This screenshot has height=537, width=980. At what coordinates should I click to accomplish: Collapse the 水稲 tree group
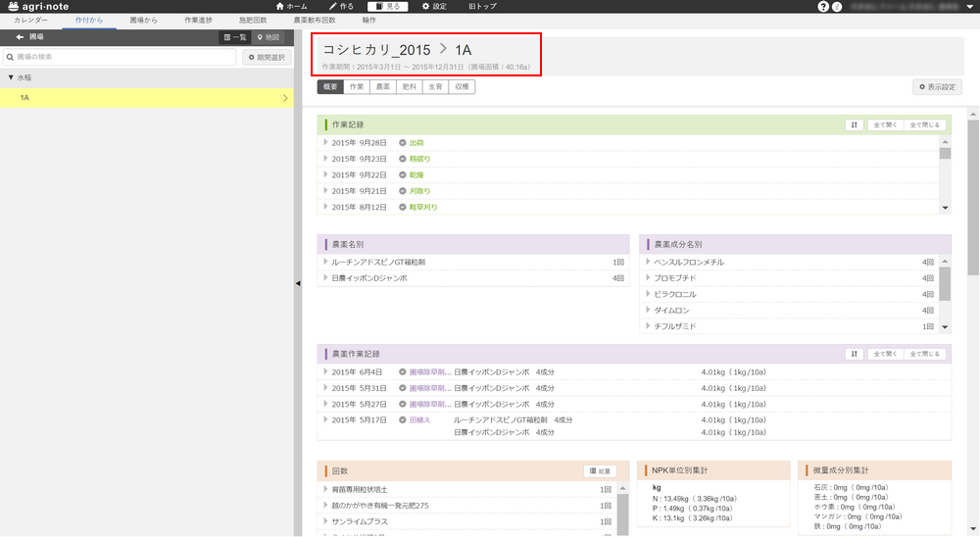pyautogui.click(x=10, y=77)
